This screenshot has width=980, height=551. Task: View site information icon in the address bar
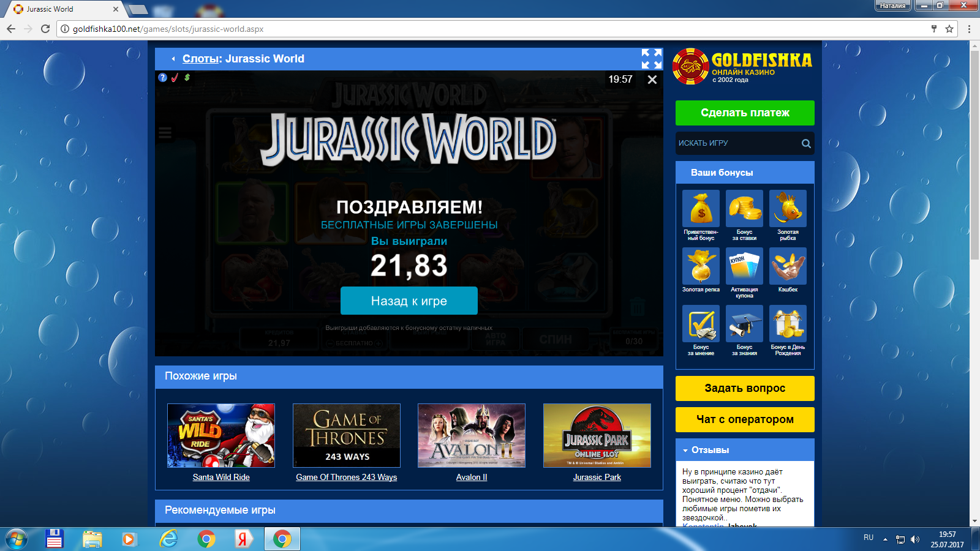(64, 29)
